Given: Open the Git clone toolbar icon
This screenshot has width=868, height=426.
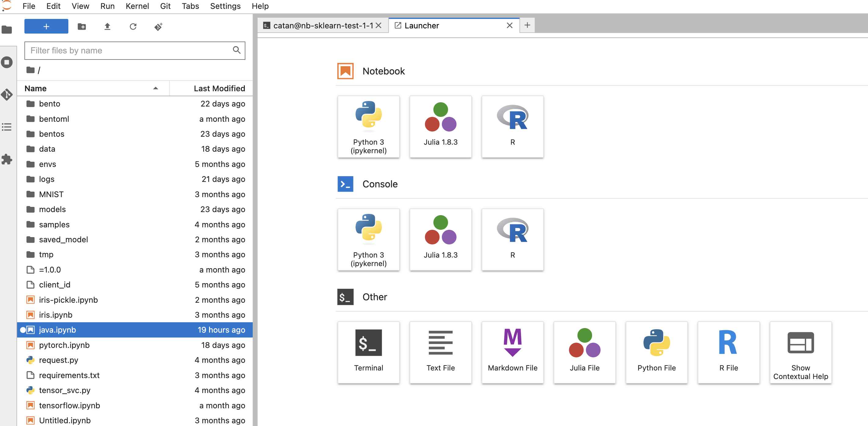Looking at the screenshot, I should click(x=158, y=27).
